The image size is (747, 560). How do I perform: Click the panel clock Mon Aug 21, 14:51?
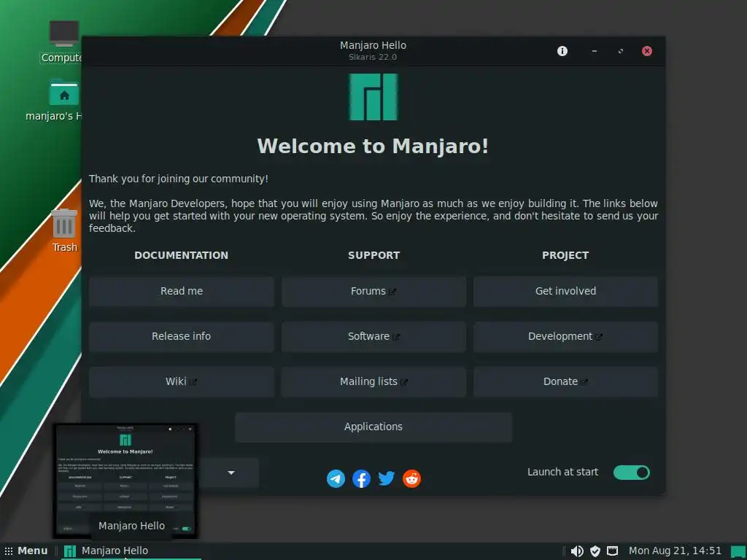tap(675, 551)
